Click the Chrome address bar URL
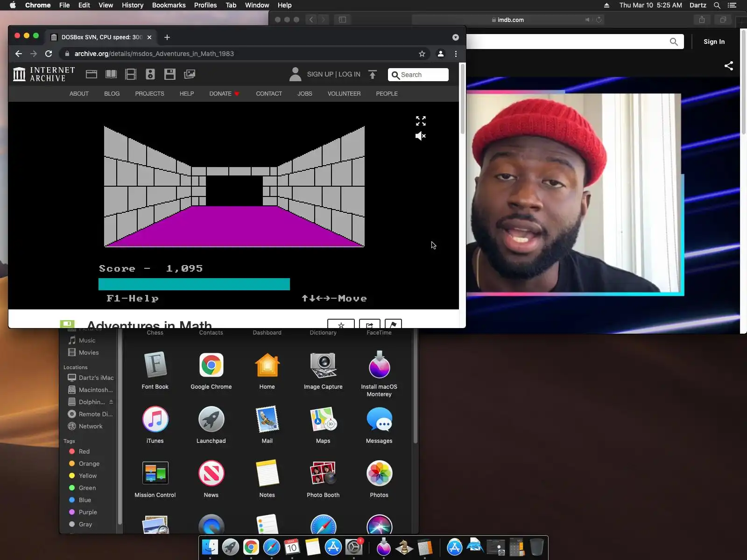The image size is (747, 560). tap(154, 54)
